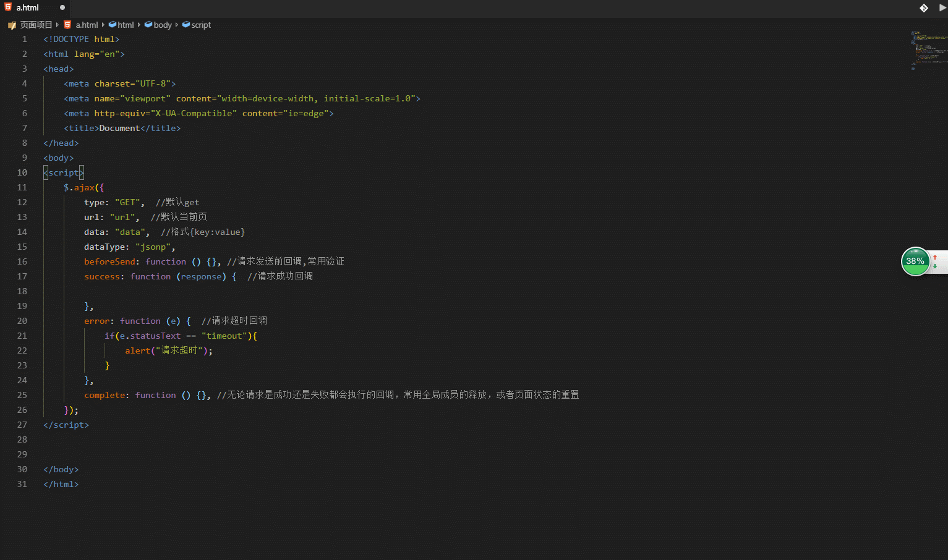Viewport: 948px width, 560px height.
Task: Click the run play icon at top right
Action: 942,8
